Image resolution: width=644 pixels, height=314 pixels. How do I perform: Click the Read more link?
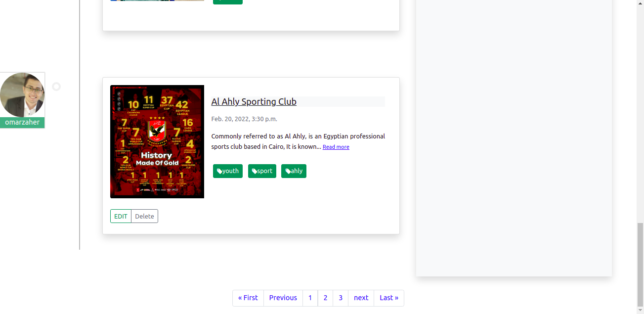pos(336,147)
